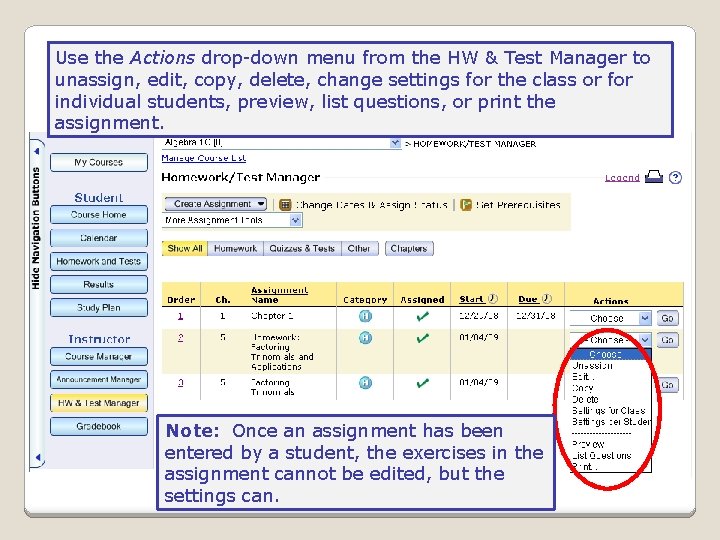The height and width of the screenshot is (540, 720).
Task: Open the Algebra course selector dropdown
Action: (x=281, y=143)
